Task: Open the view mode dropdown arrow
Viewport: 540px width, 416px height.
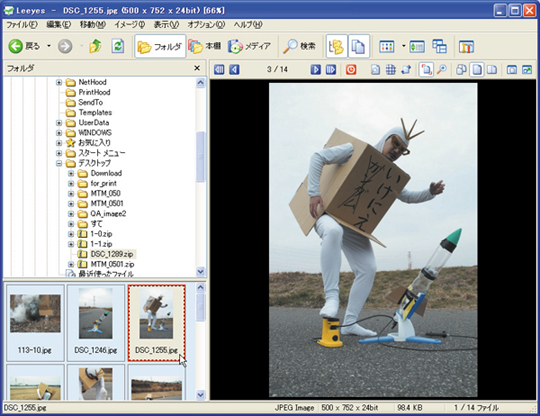Action: tap(403, 46)
